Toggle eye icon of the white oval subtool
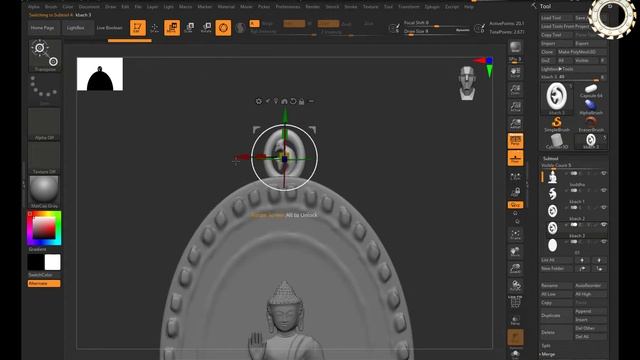 [x=604, y=242]
